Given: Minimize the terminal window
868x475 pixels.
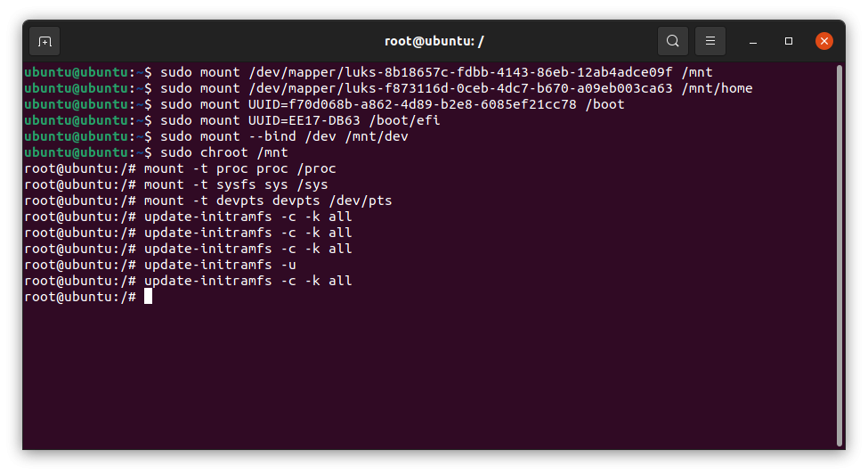Looking at the screenshot, I should click(753, 42).
